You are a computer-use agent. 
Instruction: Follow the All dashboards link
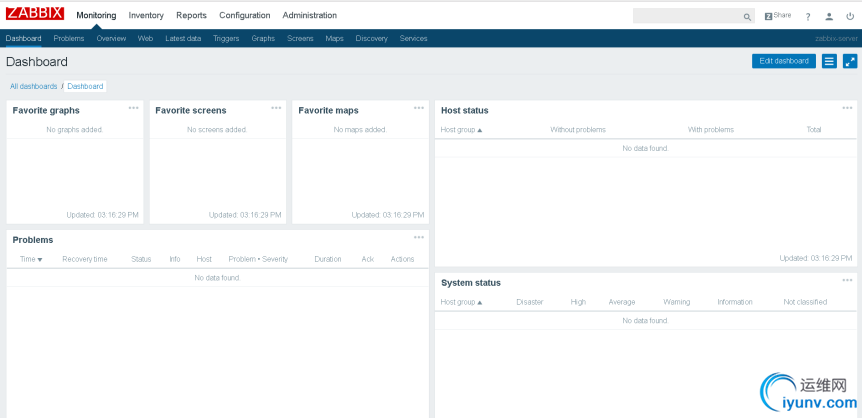pos(34,86)
